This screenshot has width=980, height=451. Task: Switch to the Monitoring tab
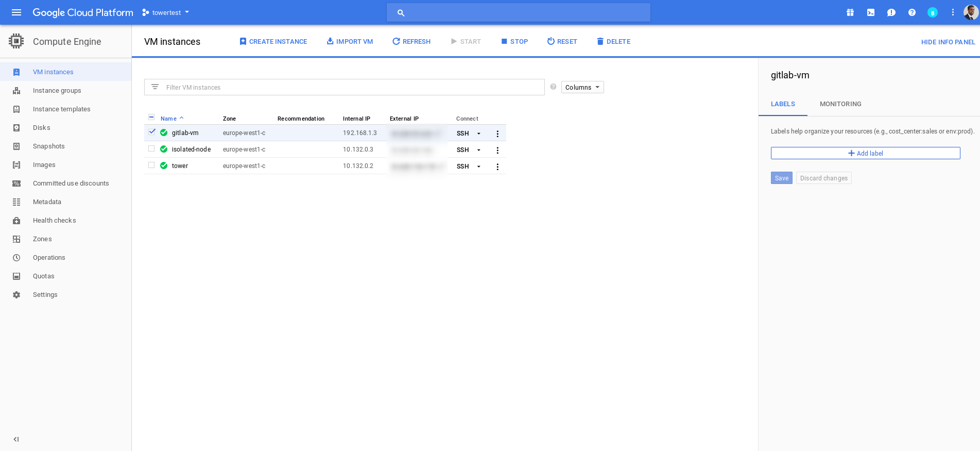coord(840,104)
